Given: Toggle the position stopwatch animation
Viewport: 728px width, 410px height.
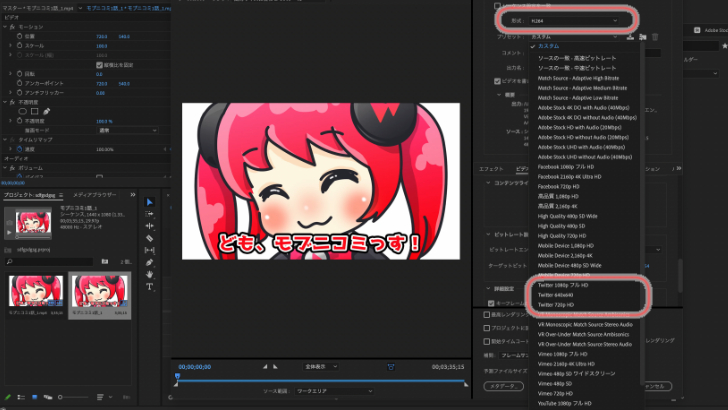Looking at the screenshot, I should [20, 36].
